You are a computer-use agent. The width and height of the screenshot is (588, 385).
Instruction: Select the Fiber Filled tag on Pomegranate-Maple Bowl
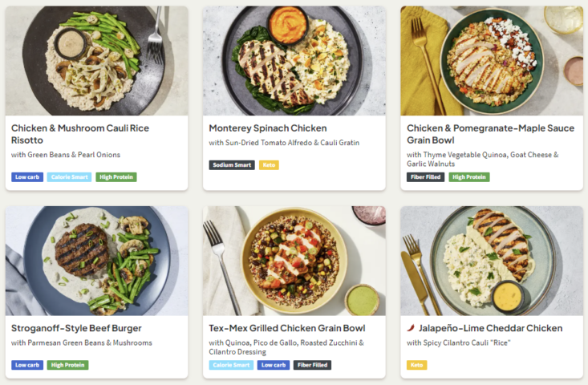point(425,177)
